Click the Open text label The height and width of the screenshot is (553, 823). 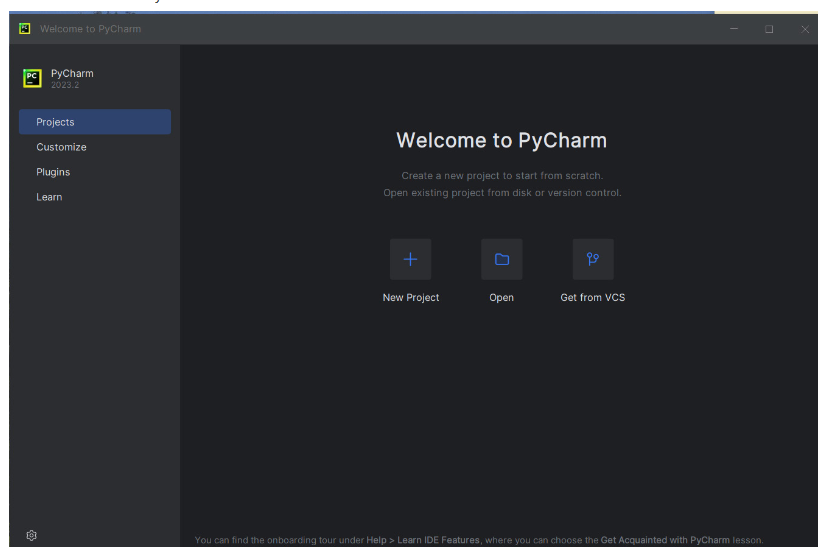click(x=502, y=298)
